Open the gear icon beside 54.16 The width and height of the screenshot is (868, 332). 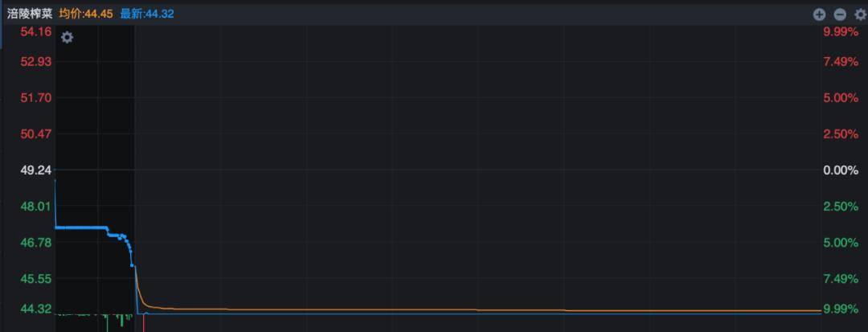(67, 37)
